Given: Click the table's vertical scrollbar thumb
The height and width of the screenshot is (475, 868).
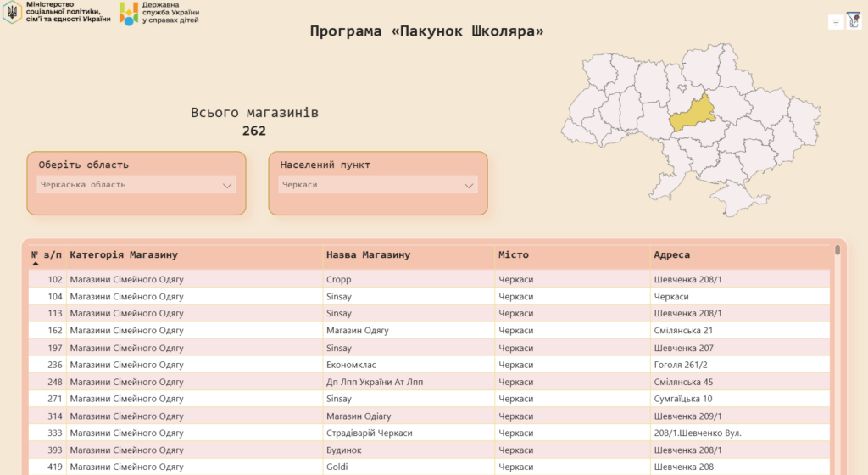Looking at the screenshot, I should [x=837, y=250].
